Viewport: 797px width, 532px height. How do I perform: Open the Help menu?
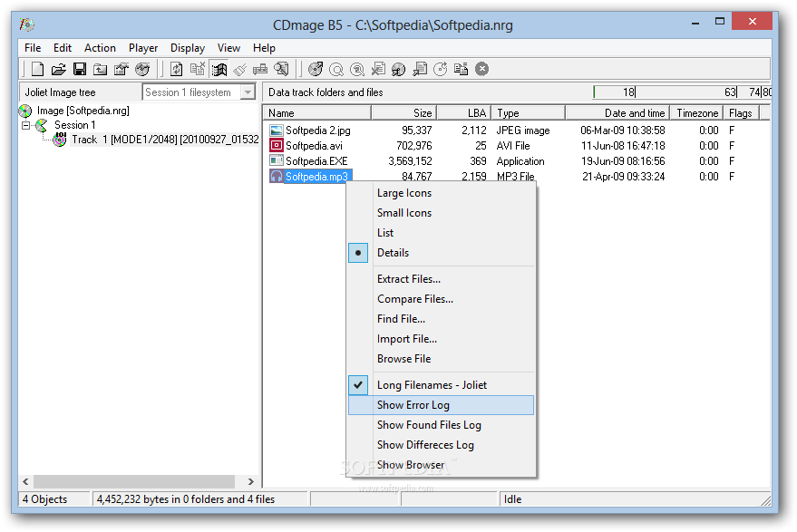pos(265,48)
